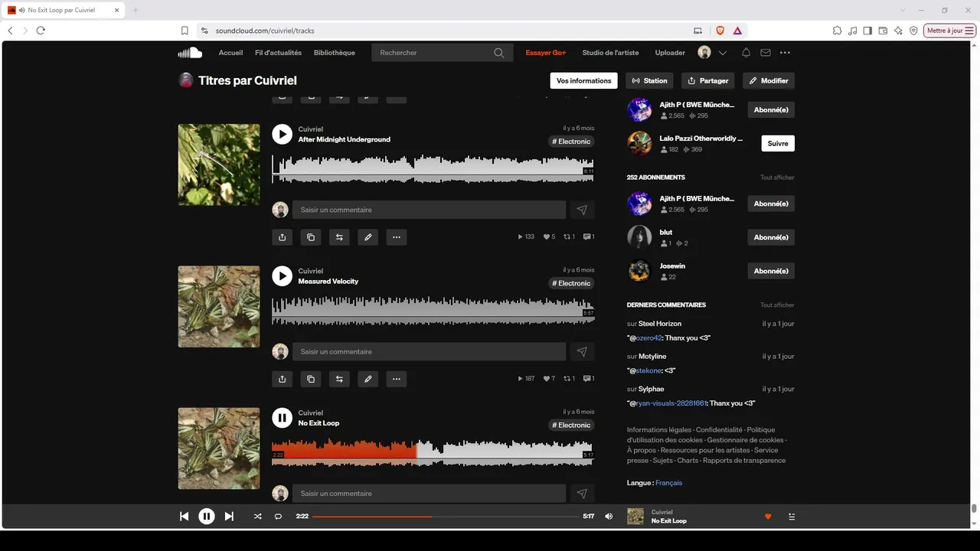Go to the SoundCloud logo home
980x551 pixels.
[190, 53]
